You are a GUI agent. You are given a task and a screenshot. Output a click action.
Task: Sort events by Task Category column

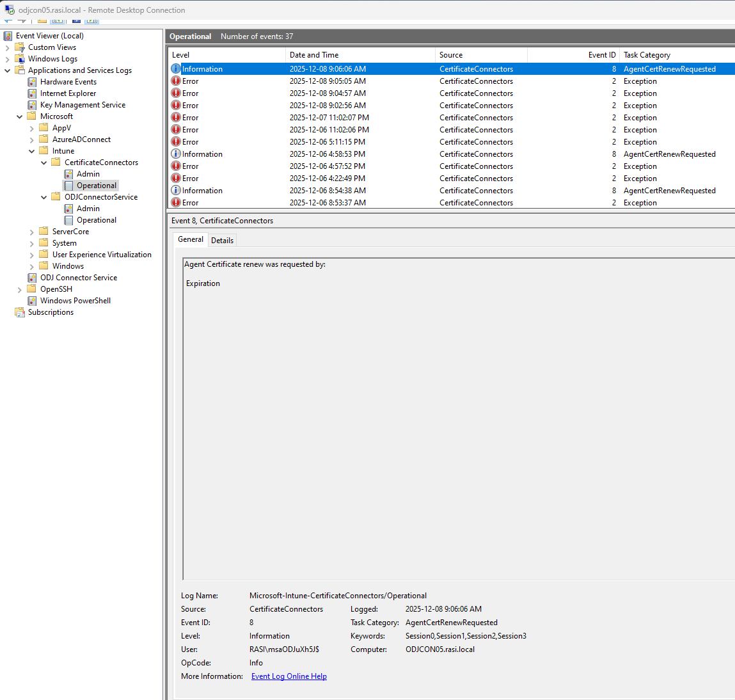click(677, 55)
